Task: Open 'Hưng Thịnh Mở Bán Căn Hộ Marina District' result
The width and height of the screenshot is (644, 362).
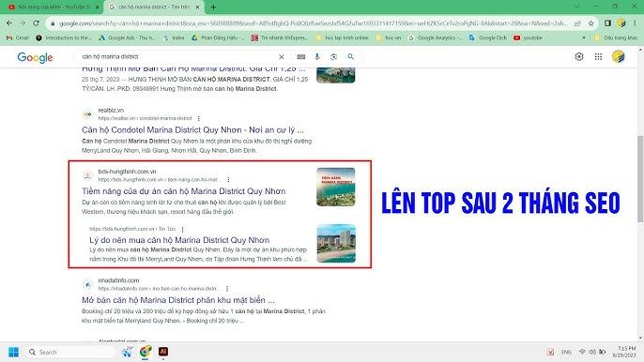Action: tap(193, 69)
